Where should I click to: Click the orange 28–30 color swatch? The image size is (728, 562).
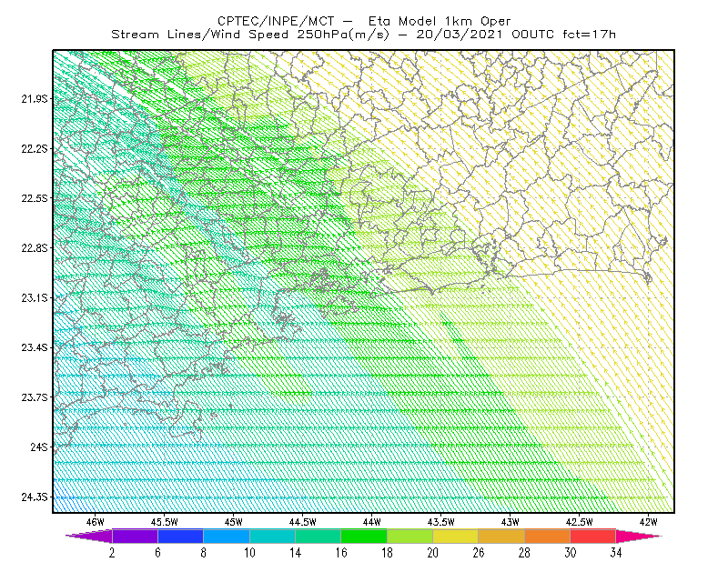click(x=548, y=536)
